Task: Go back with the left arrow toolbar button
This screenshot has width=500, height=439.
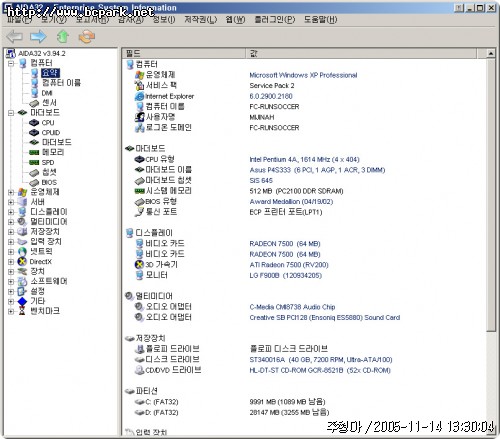Action: coord(15,36)
